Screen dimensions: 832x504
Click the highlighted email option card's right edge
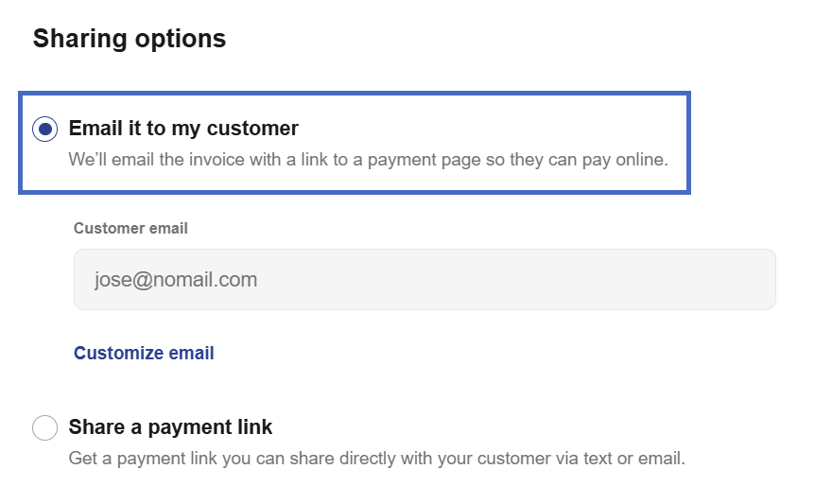pos(681,143)
